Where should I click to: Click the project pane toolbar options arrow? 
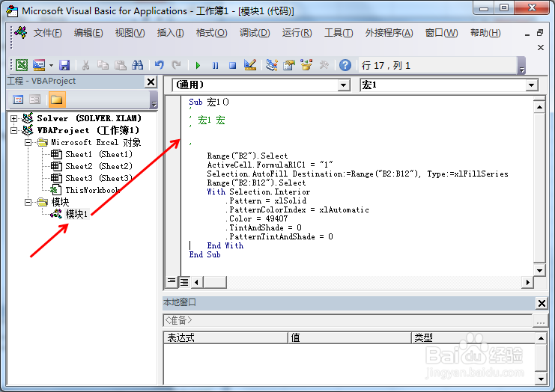pos(154,100)
